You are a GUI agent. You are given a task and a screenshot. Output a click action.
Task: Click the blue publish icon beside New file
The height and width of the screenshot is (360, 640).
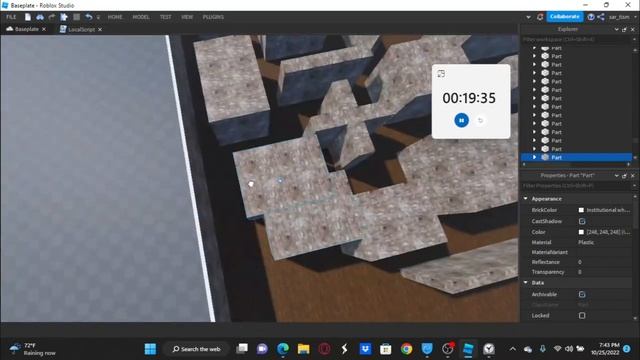point(40,17)
